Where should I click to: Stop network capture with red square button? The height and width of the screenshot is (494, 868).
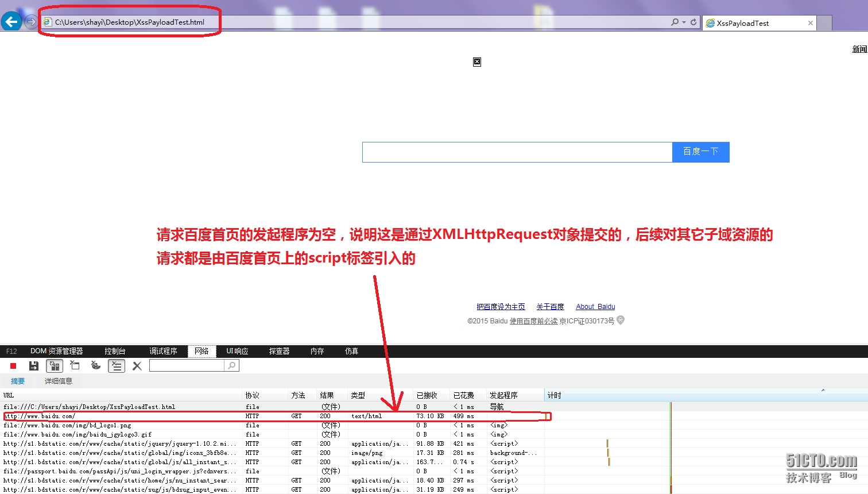pyautogui.click(x=13, y=366)
